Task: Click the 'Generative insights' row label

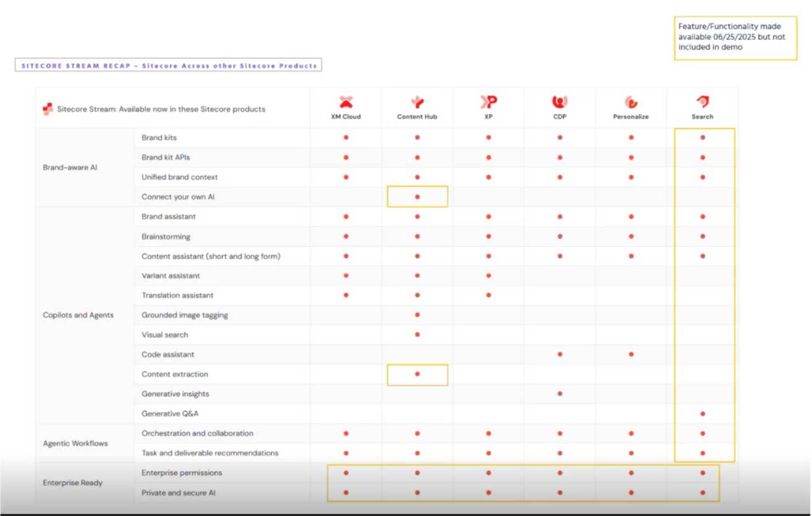Action: pos(175,394)
